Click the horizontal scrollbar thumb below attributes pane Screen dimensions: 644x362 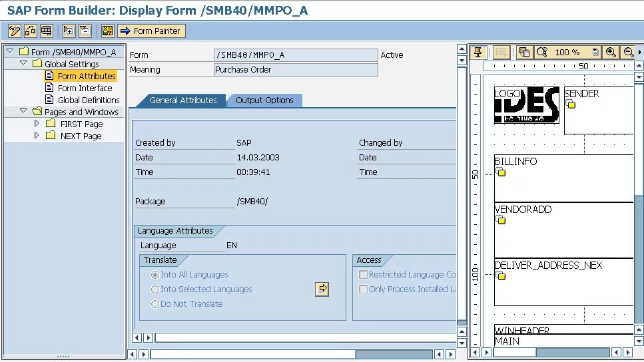tap(394, 354)
